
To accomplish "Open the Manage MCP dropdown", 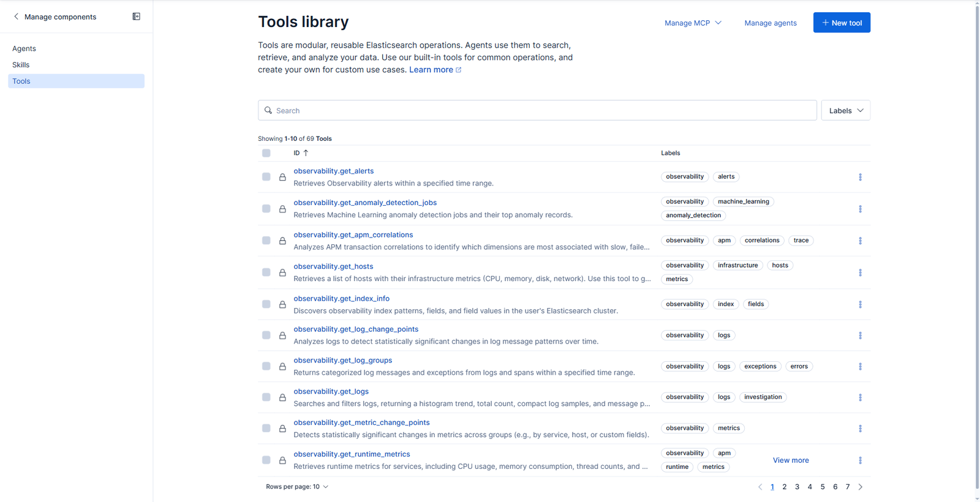I will tap(693, 23).
